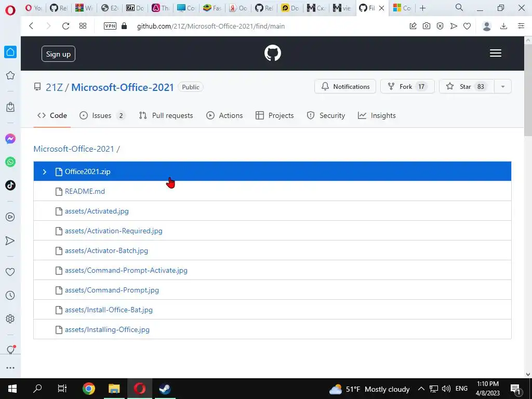Switch to the Actions tab
532x399 pixels.
(224, 115)
